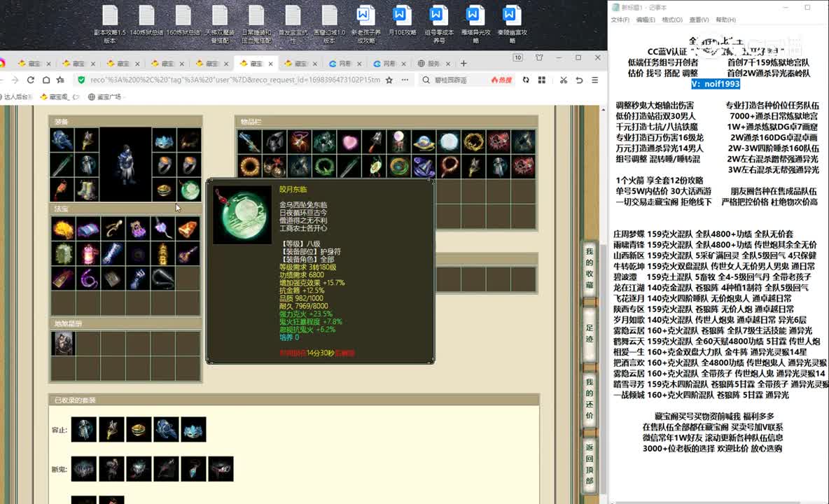This screenshot has width=829, height=504.
Task: Open Notepad 查看(V) menu
Action: pyautogui.click(x=699, y=20)
